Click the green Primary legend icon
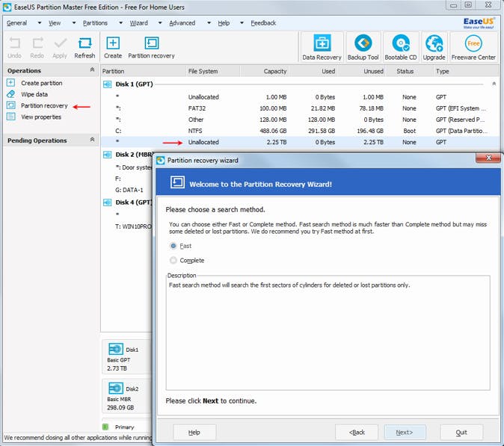 coord(105,427)
